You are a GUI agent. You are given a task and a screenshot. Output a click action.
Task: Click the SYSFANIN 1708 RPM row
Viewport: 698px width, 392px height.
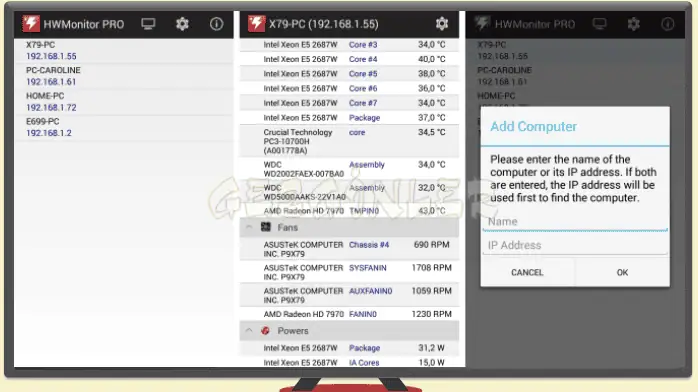[349, 272]
